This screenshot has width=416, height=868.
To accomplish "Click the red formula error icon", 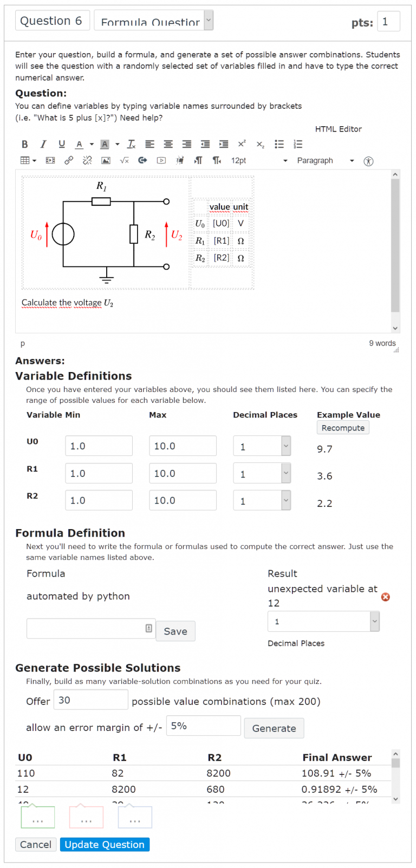I will (x=386, y=597).
